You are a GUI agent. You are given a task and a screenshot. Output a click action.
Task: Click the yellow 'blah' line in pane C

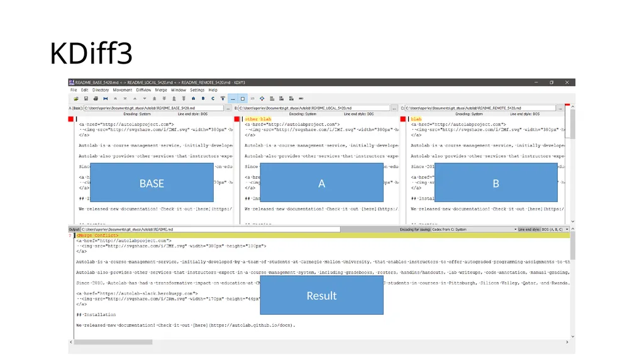(x=416, y=119)
